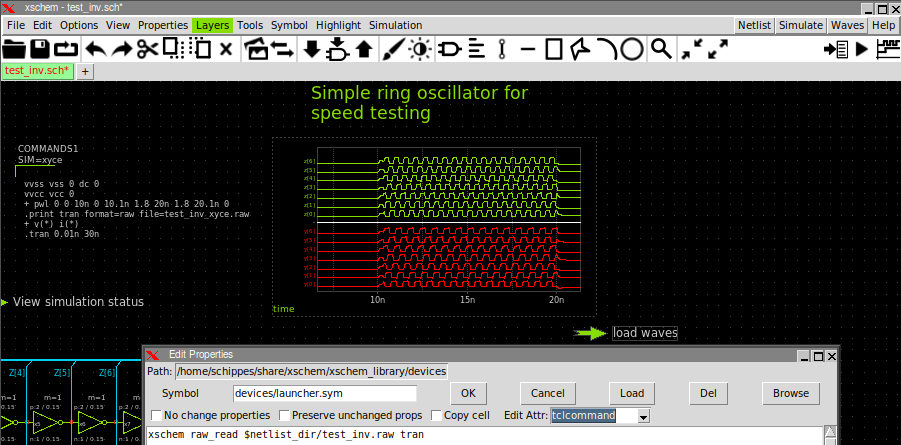
Task: Check the Copy cell checkbox
Action: (x=437, y=415)
